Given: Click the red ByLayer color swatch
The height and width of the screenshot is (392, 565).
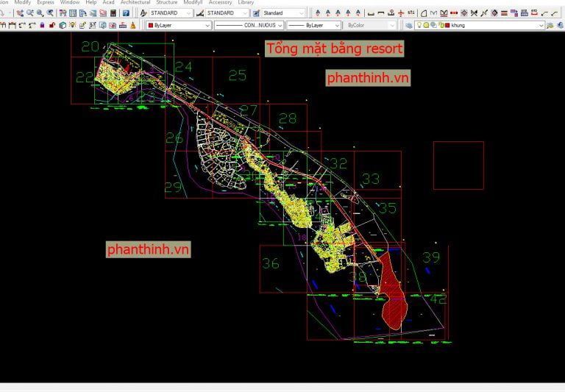Looking at the screenshot, I should click(151, 25).
